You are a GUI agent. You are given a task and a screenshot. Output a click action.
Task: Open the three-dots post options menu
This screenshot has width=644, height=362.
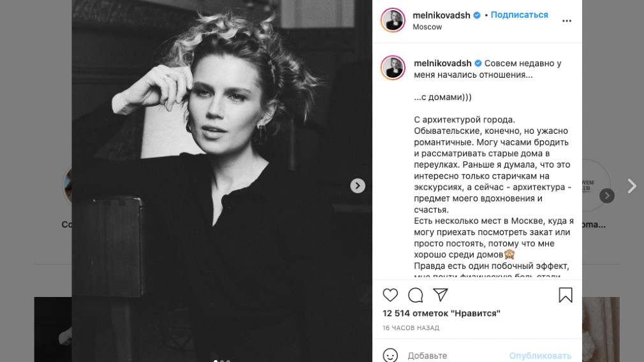(567, 21)
